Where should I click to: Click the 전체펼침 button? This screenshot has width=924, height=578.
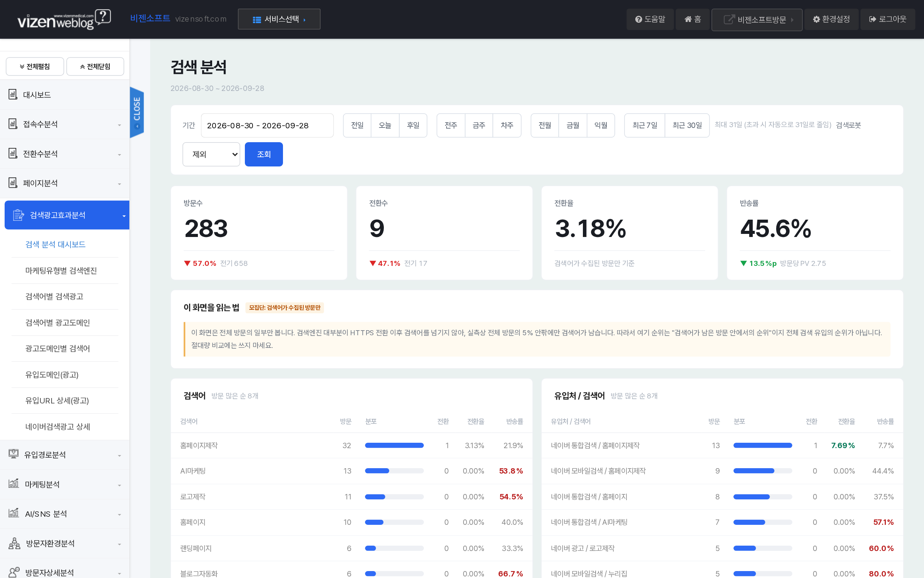click(35, 67)
